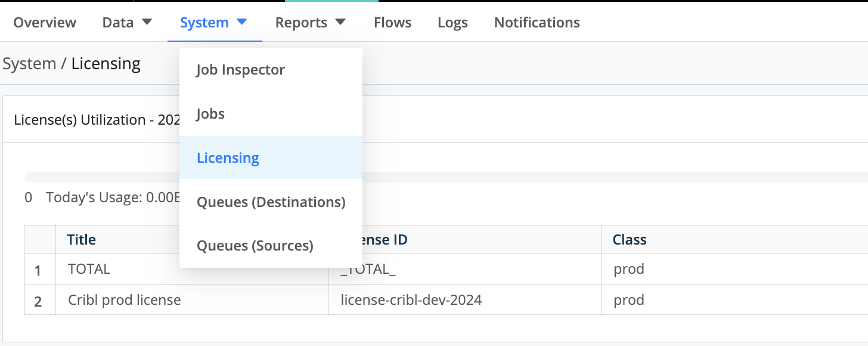This screenshot has width=868, height=346.
Task: Click the System breadcrumb link
Action: (x=29, y=63)
